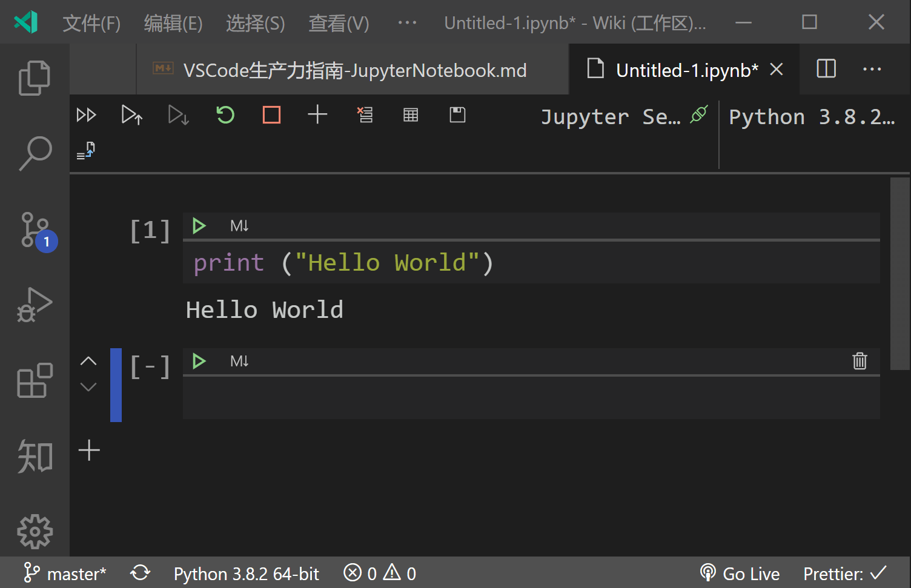This screenshot has height=588, width=911.
Task: Select Python 3.8.2 64-bit interpreter
Action: (x=246, y=573)
